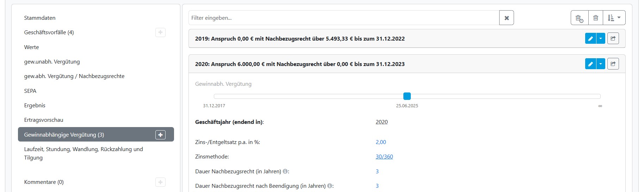Viewport: 644px width, 192px height.
Task: Click the 30/360 Zinsmethode link
Action: pos(384,157)
